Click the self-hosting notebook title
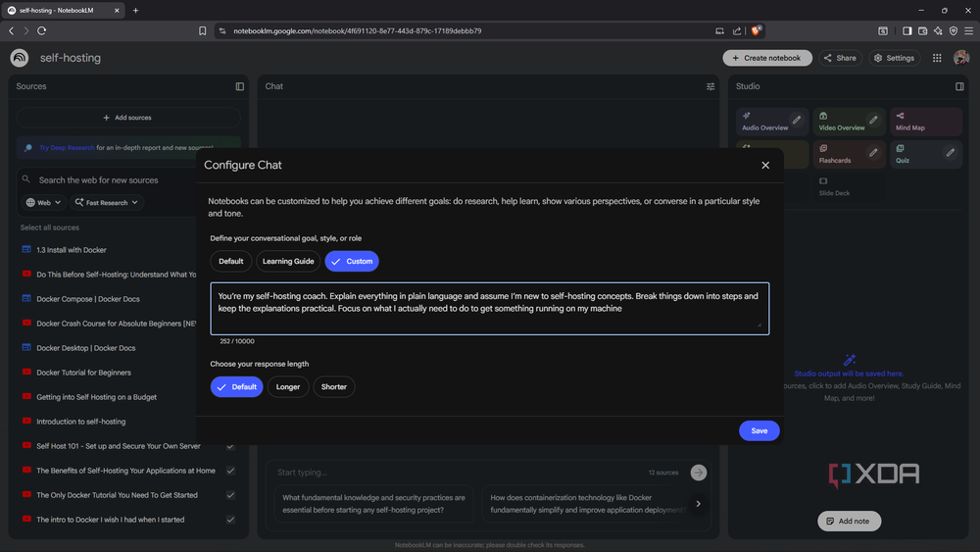Screen dimensions: 980x552 pyautogui.click(x=70, y=58)
